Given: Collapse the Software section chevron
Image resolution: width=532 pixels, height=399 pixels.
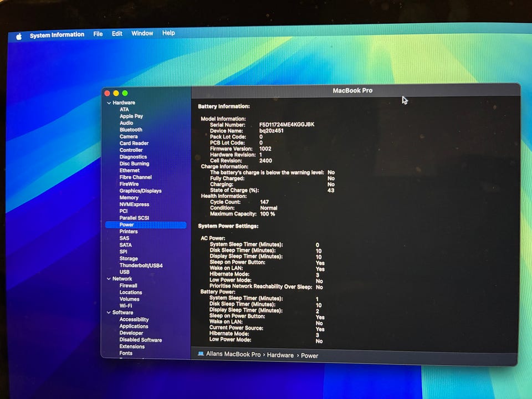Looking at the screenshot, I should (109, 313).
